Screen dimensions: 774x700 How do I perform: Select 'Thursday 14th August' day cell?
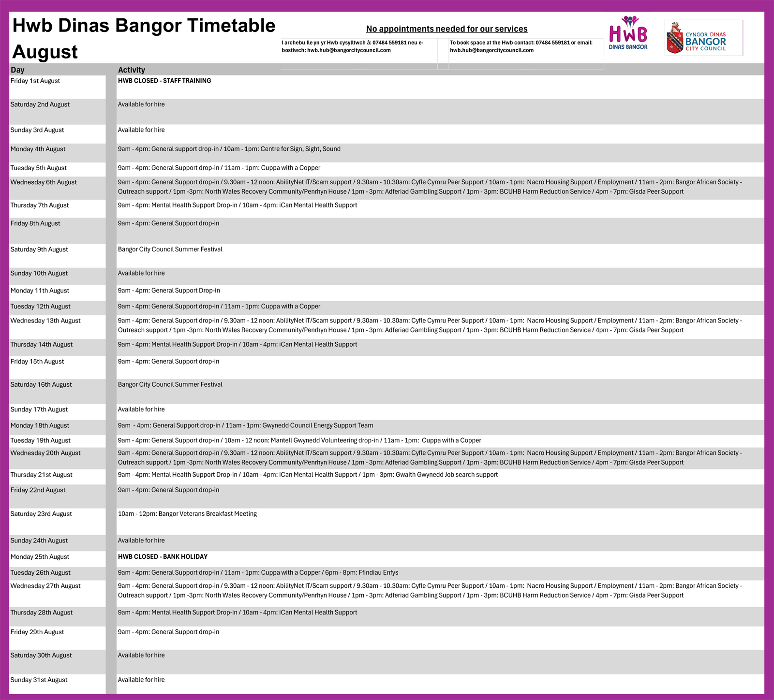coord(58,348)
